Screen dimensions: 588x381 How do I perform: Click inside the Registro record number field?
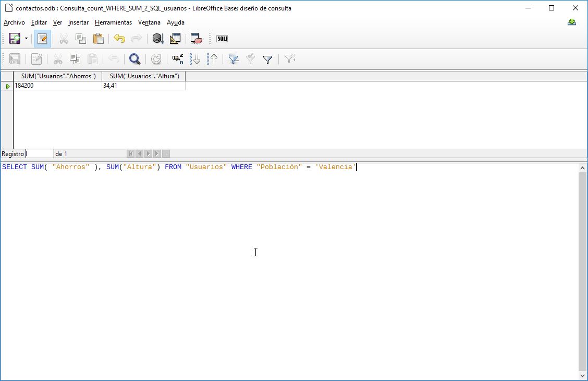(39, 153)
